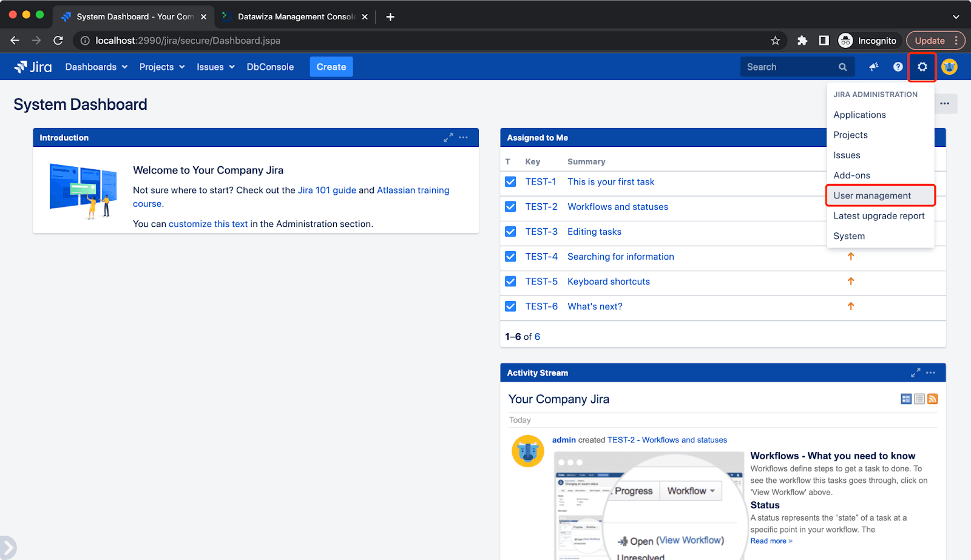Click the TEST-5 task type icon
The image size is (971, 560).
[x=510, y=282]
